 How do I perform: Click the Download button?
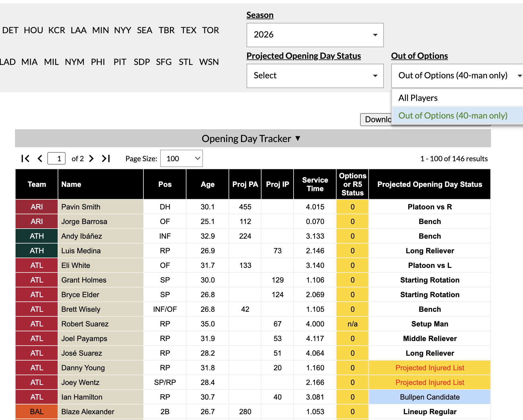tap(376, 119)
